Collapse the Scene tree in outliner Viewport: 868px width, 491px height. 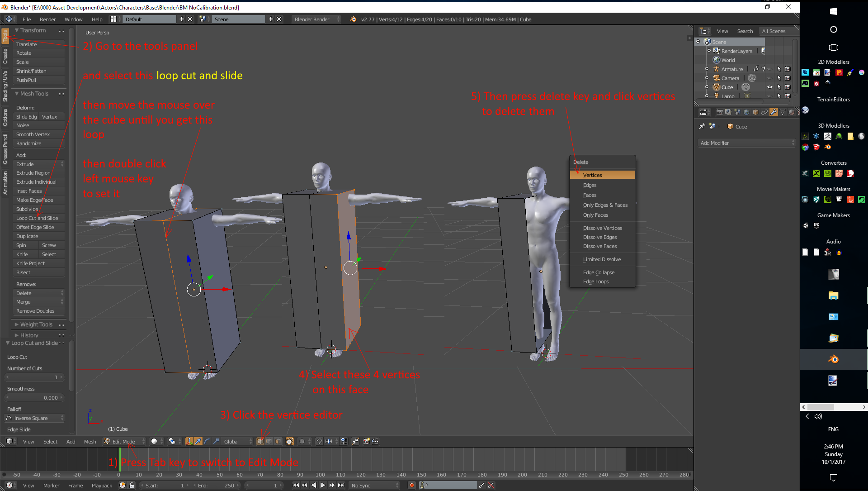[698, 42]
